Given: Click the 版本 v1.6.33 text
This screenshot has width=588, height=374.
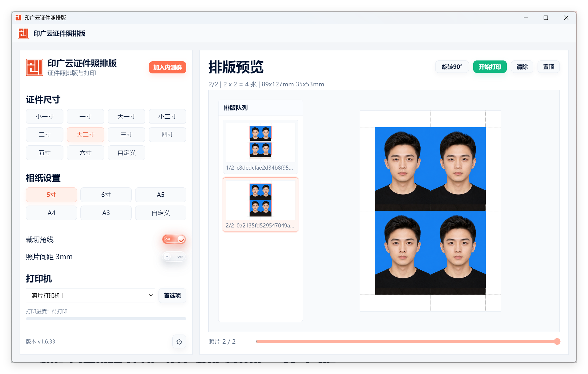Looking at the screenshot, I should click(x=40, y=342).
